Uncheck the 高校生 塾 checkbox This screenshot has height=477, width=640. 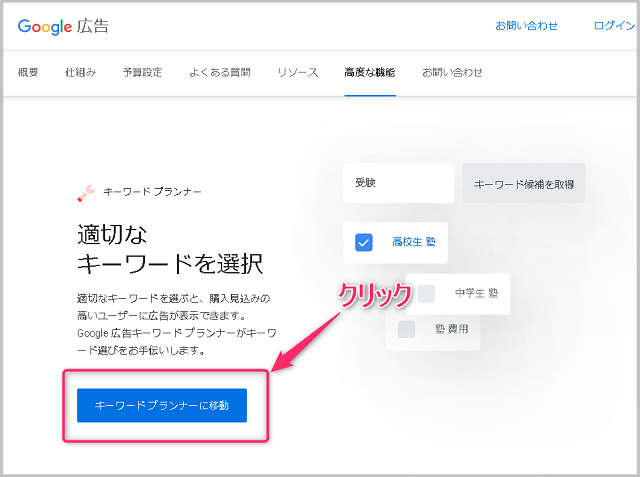click(364, 242)
